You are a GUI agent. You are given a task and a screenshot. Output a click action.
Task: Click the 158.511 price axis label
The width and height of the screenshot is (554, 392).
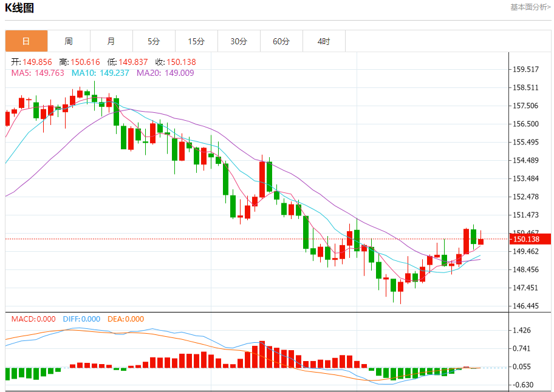(x=525, y=87)
